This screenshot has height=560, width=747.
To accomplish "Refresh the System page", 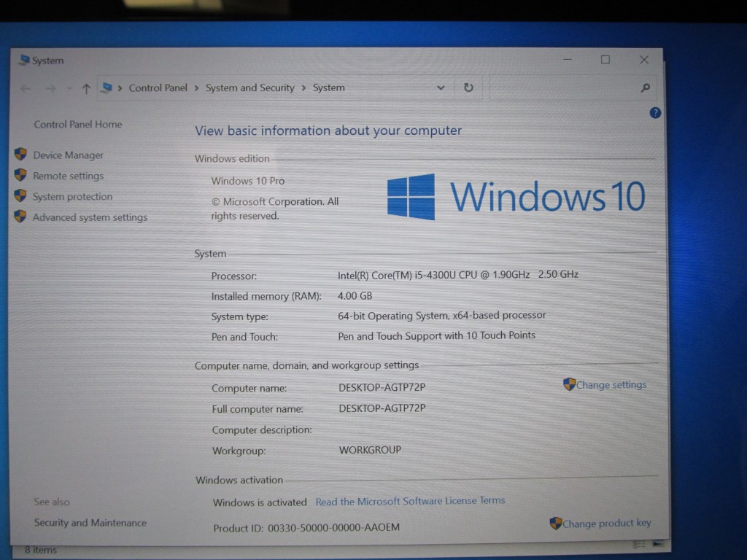I will pyautogui.click(x=468, y=87).
